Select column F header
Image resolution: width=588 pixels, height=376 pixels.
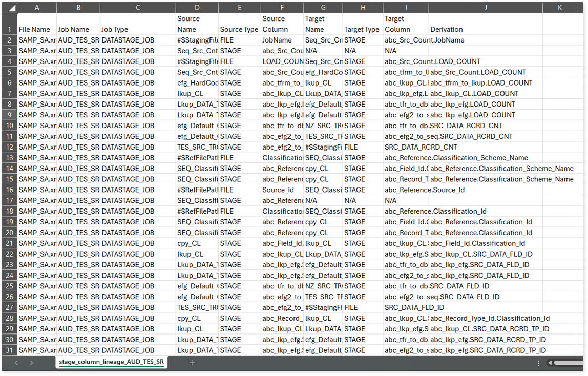pos(282,8)
